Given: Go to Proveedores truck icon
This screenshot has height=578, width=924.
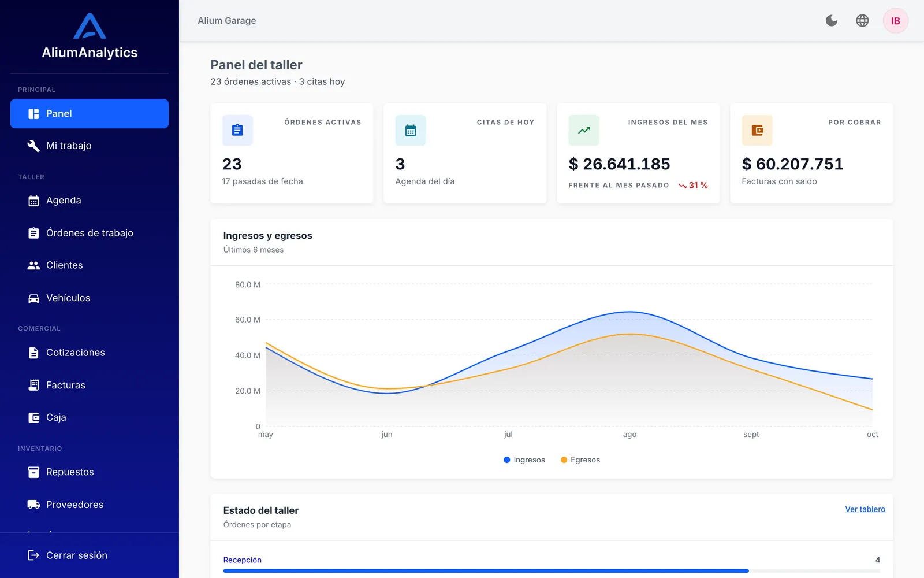Looking at the screenshot, I should pyautogui.click(x=33, y=505).
